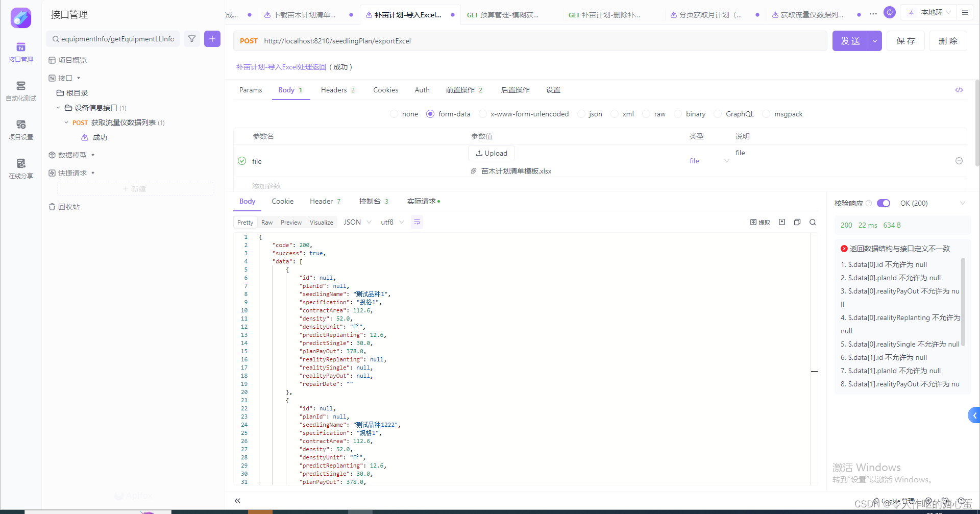Click the Upload file button
The height and width of the screenshot is (514, 980).
(492, 153)
